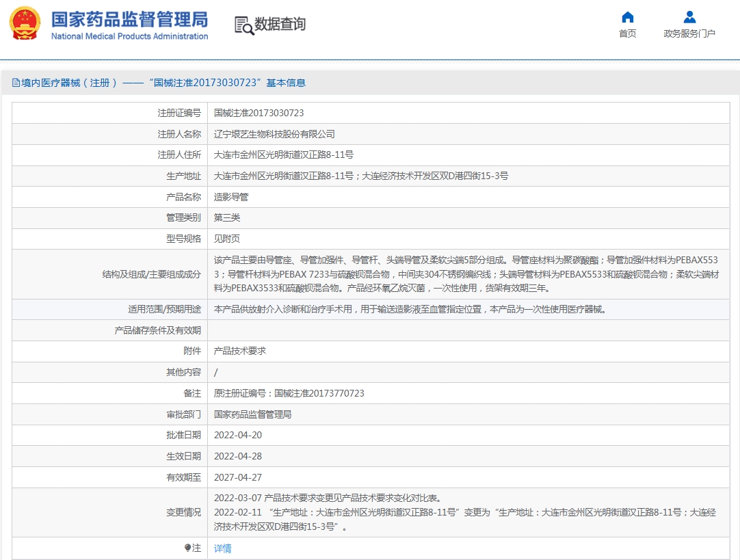Click the 有效期至 row label
The image size is (740, 560).
[x=183, y=477]
